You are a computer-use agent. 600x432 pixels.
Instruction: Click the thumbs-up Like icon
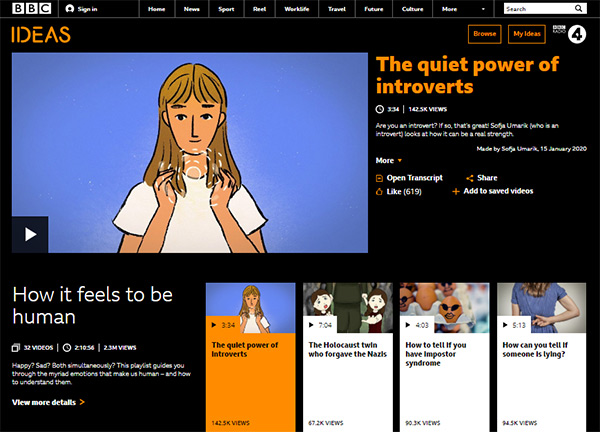pos(379,191)
